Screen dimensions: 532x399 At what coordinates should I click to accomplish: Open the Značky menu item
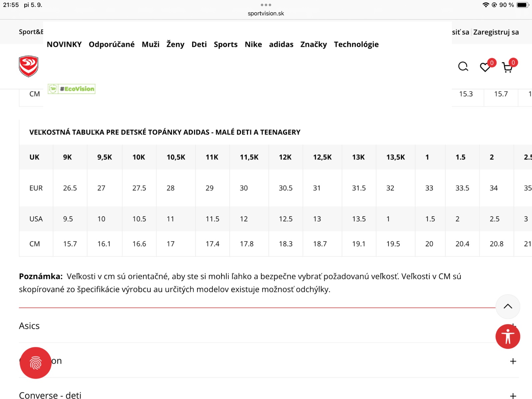coord(313,45)
